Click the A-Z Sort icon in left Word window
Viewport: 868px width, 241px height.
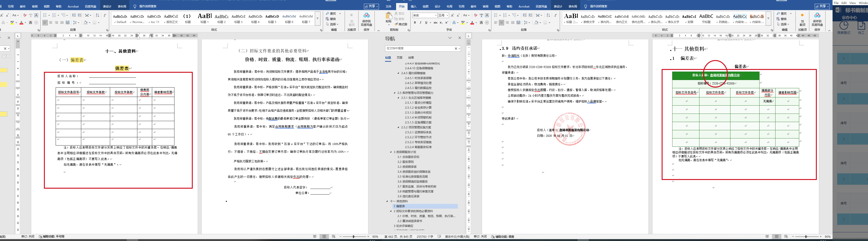97,15
